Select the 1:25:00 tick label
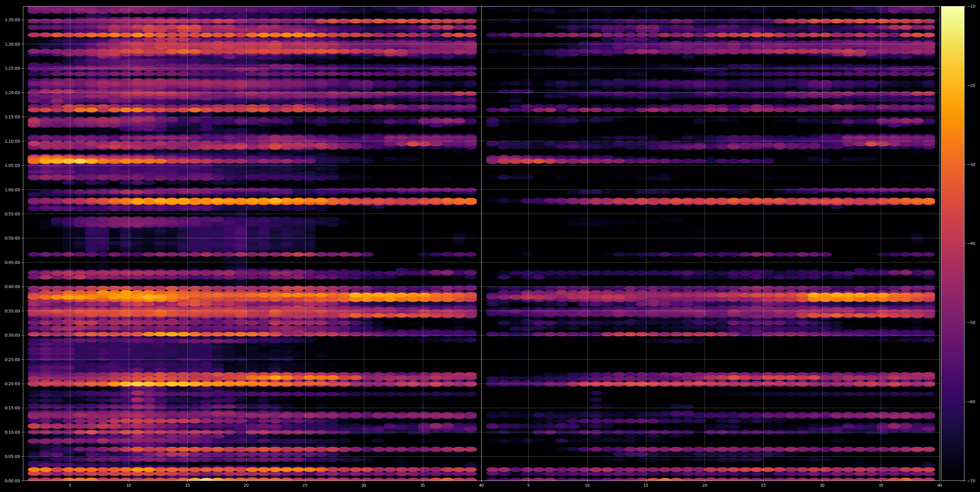 12,69
